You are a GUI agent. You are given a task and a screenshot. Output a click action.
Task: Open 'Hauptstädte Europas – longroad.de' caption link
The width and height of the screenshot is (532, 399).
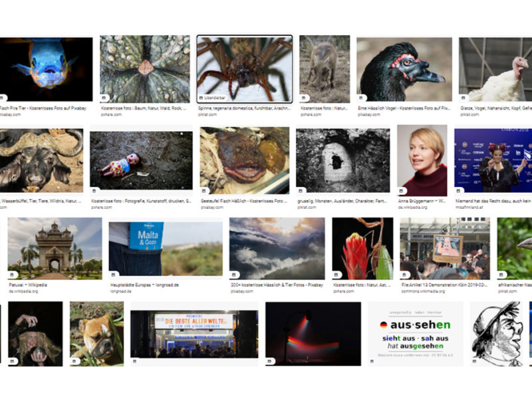144,285
